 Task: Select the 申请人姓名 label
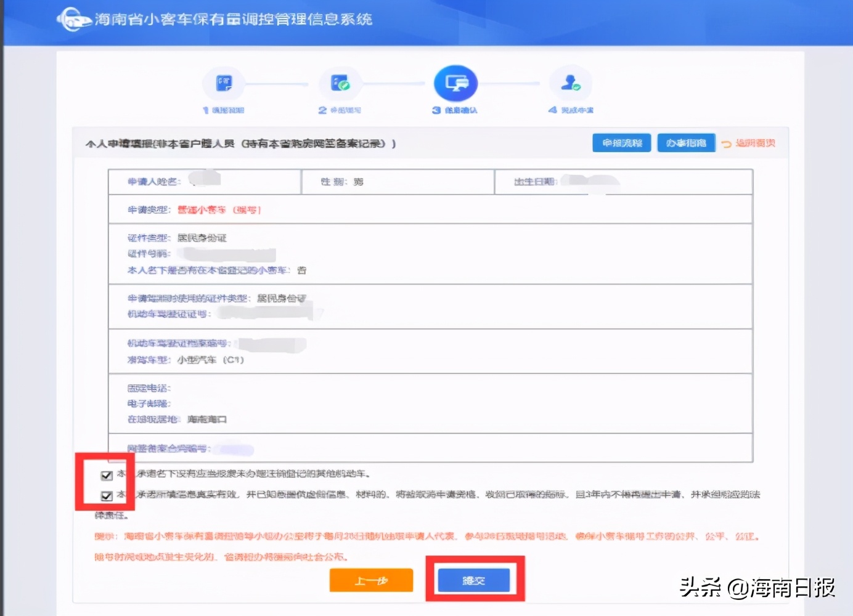coord(154,182)
